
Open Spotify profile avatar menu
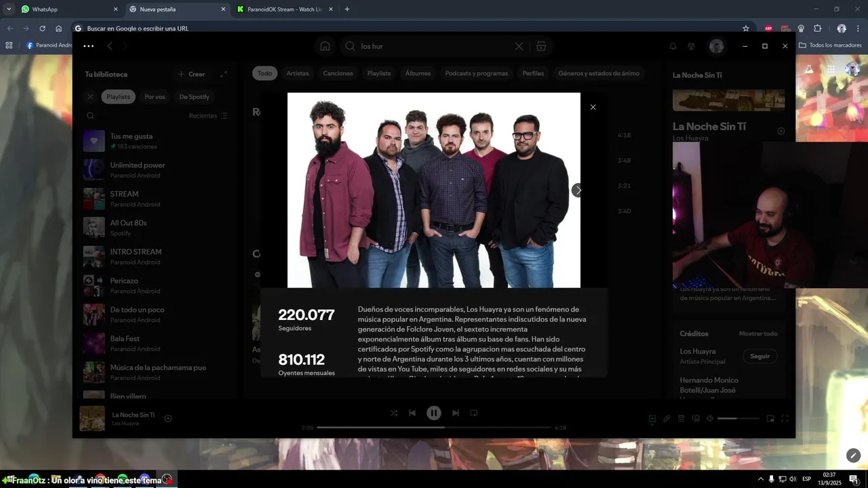pos(716,46)
